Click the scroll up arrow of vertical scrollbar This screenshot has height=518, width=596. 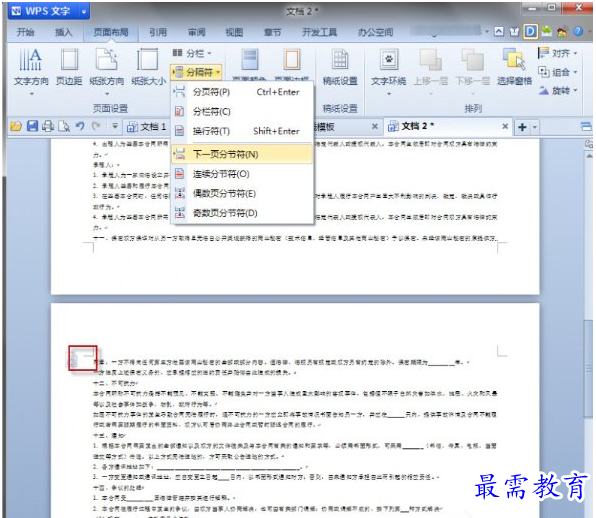coord(589,156)
